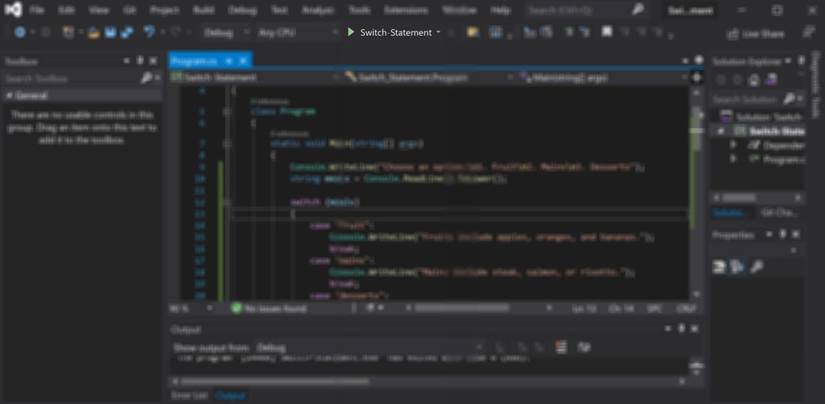
Task: Select the Program.cs editor tab
Action: pyautogui.click(x=195, y=61)
